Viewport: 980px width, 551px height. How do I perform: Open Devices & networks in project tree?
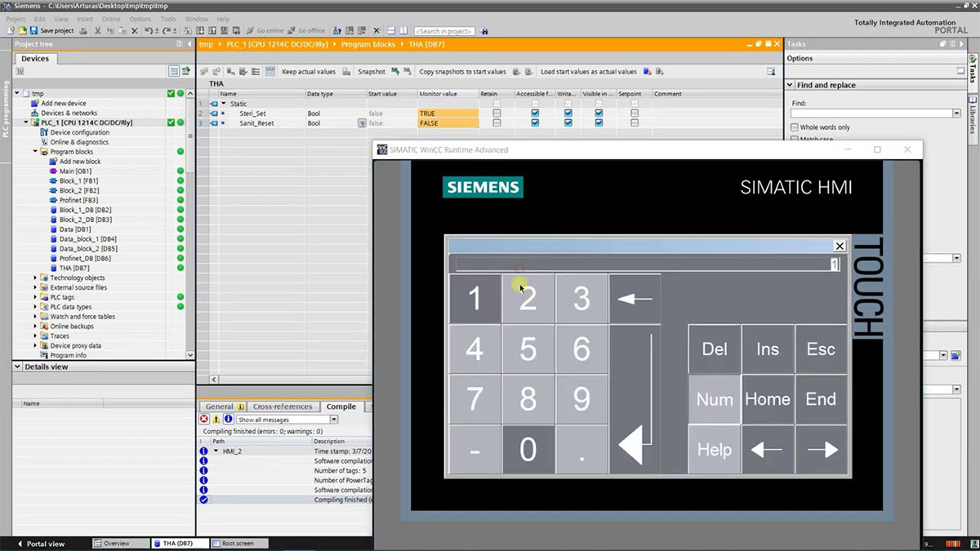69,113
